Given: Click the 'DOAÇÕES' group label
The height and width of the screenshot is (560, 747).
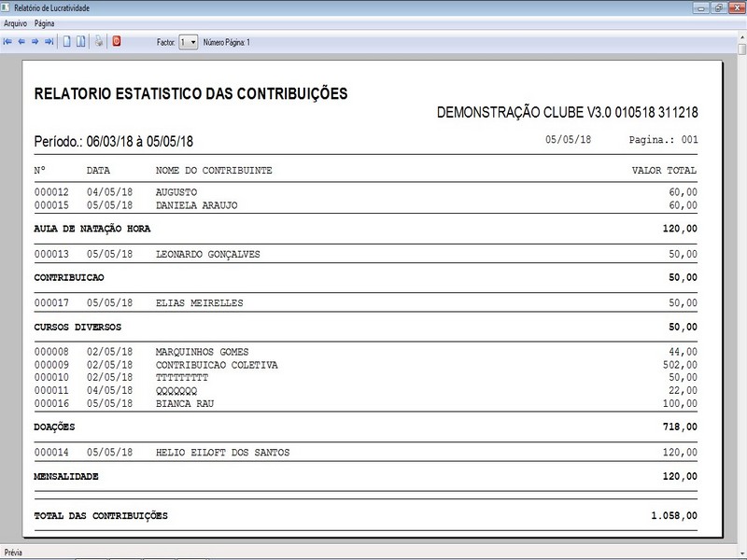Looking at the screenshot, I should pos(54,427).
